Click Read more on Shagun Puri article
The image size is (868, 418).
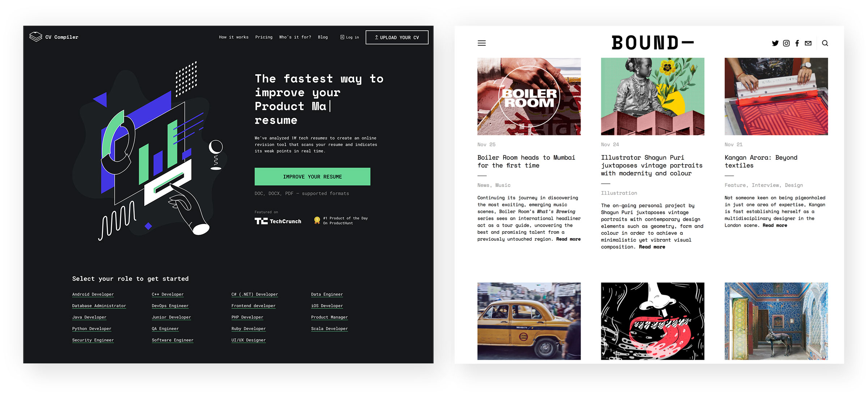[x=652, y=247]
